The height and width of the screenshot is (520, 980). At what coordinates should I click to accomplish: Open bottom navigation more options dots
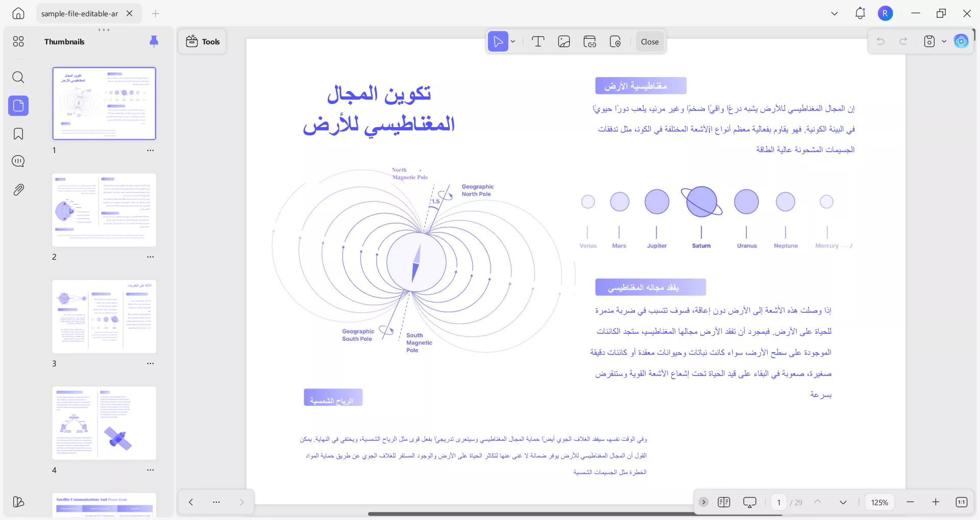[216, 502]
